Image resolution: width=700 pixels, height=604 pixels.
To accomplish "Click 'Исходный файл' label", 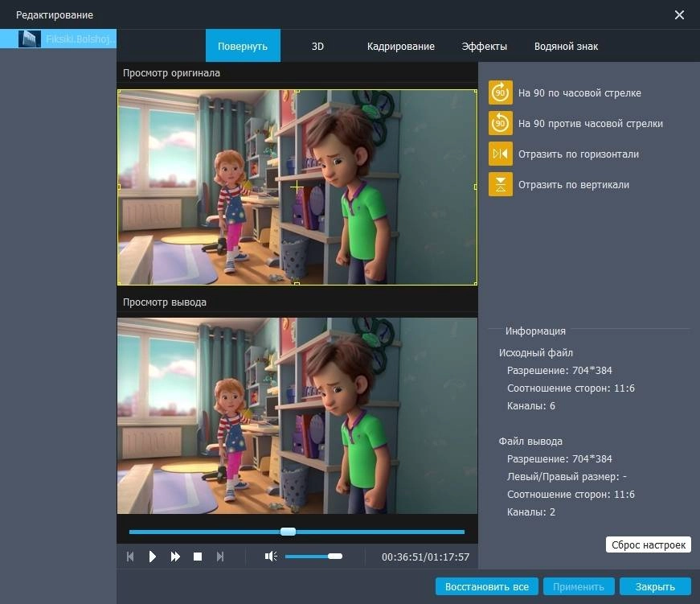I will tap(536, 352).
